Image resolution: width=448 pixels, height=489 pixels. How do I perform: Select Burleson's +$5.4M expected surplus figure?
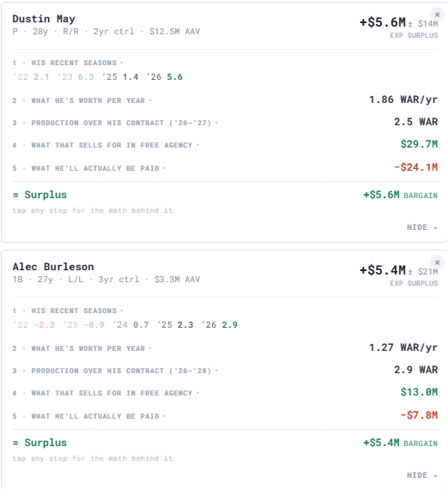point(383,270)
